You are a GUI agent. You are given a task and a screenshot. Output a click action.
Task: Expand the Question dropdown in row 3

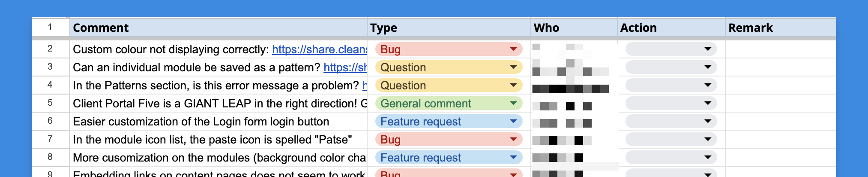pyautogui.click(x=513, y=67)
